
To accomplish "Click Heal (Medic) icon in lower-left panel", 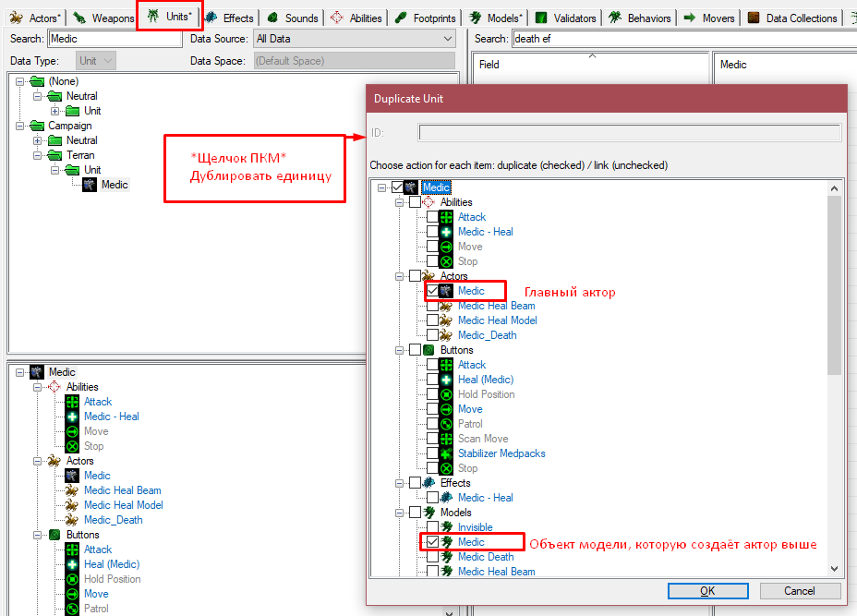I will [72, 564].
